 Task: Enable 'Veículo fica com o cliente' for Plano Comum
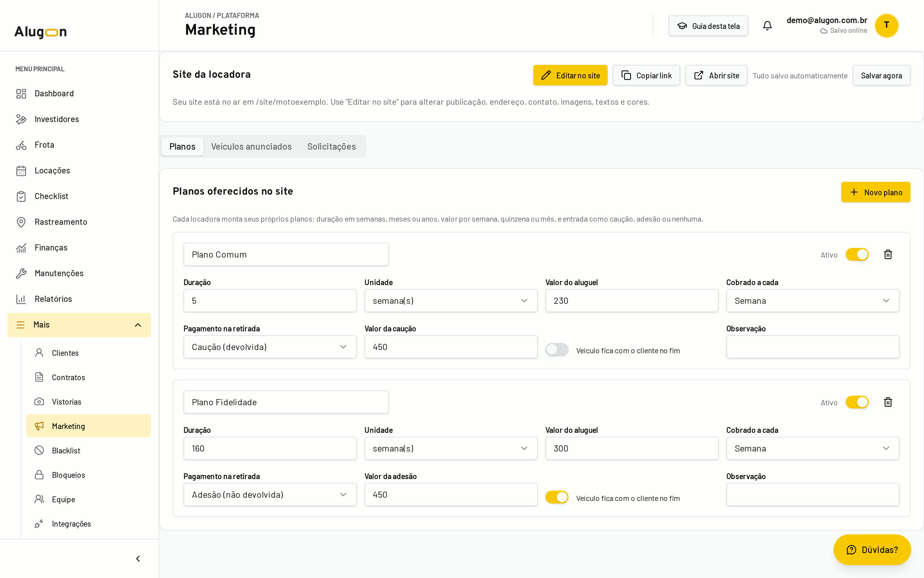[x=557, y=349]
